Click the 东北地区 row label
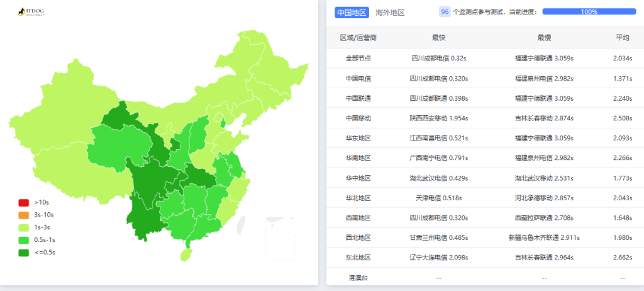 [358, 258]
